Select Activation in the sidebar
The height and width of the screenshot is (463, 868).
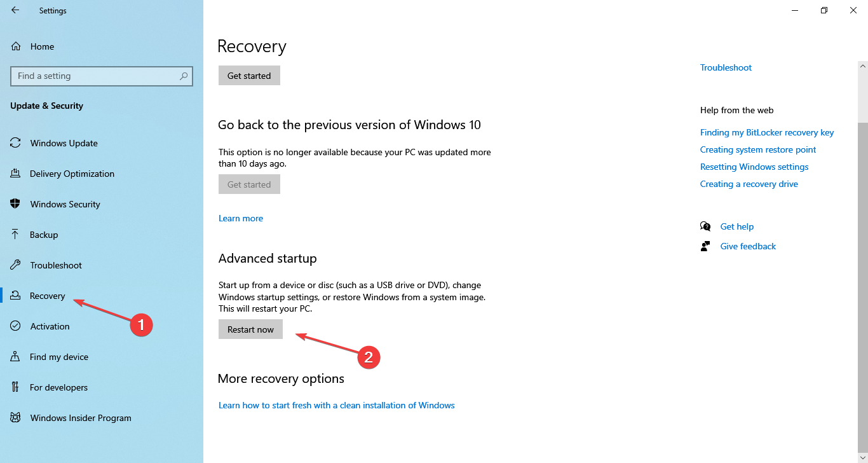(50, 326)
